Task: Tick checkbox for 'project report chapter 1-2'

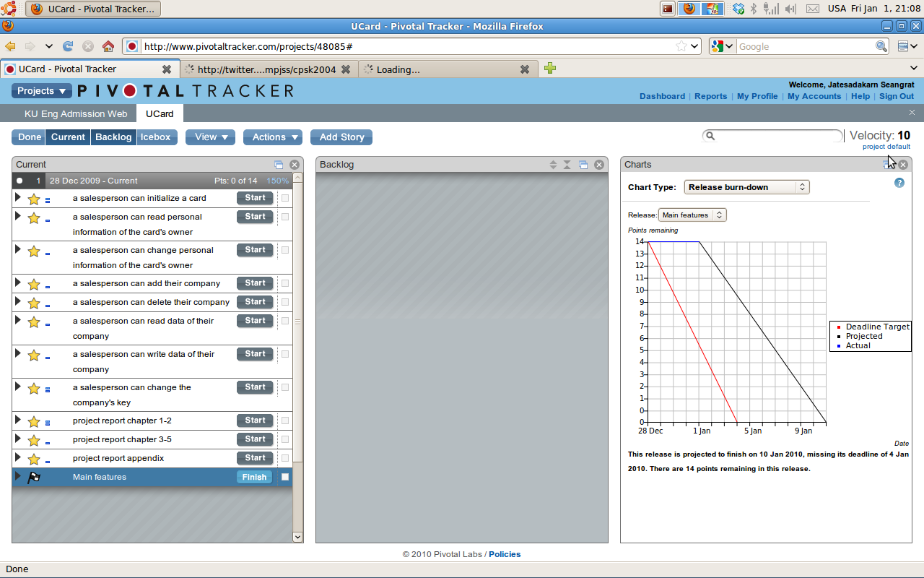Action: coord(285,420)
